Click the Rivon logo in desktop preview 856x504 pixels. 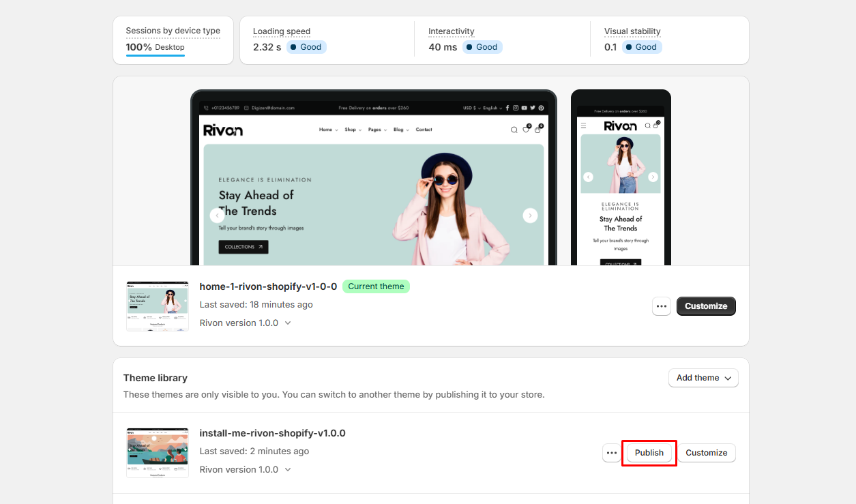pos(223,130)
